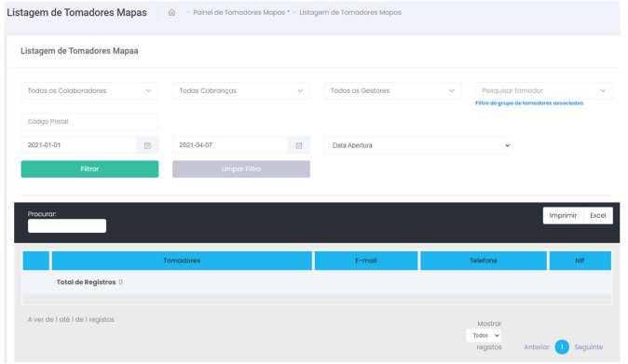Go to Seguinte page
The image size is (628, 364).
click(588, 347)
